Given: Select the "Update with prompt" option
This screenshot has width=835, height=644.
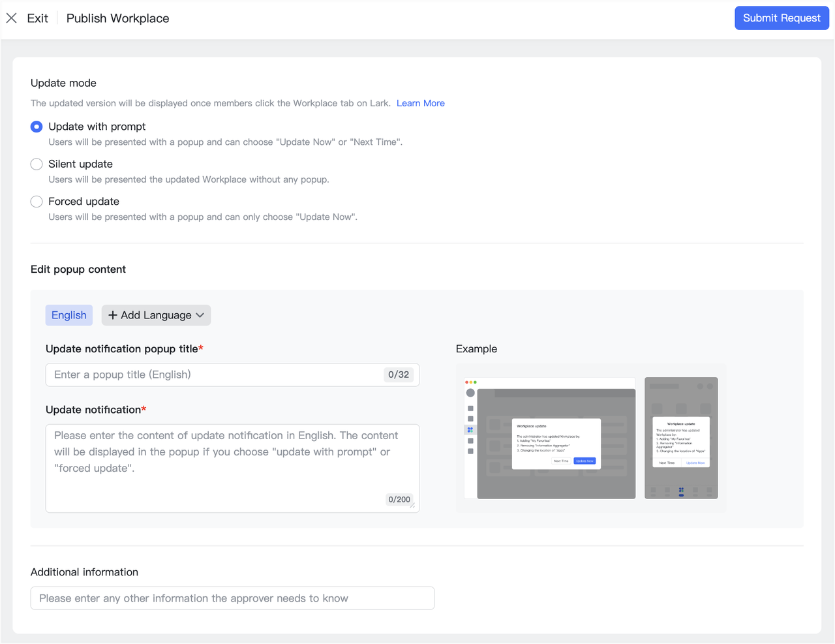Looking at the screenshot, I should [36, 127].
